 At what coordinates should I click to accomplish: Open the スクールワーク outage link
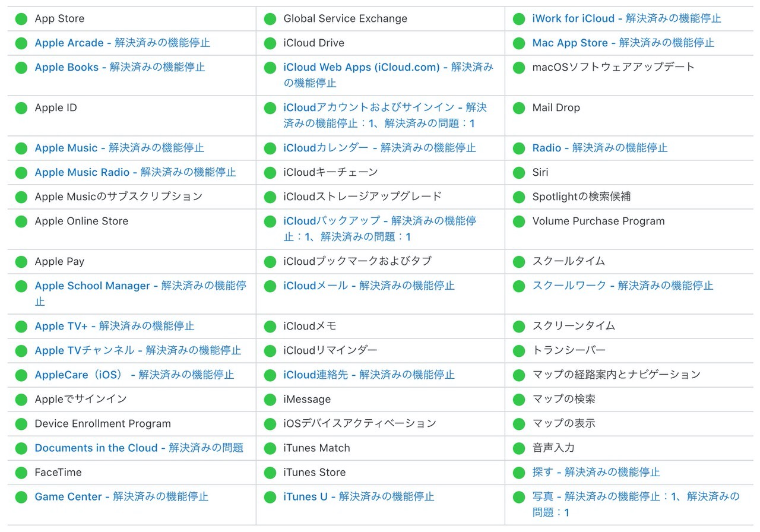tap(623, 286)
